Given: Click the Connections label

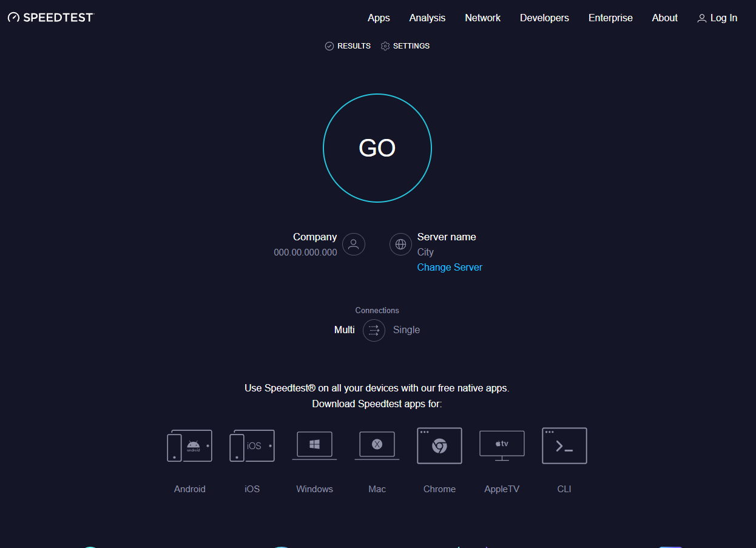Looking at the screenshot, I should pyautogui.click(x=377, y=311).
